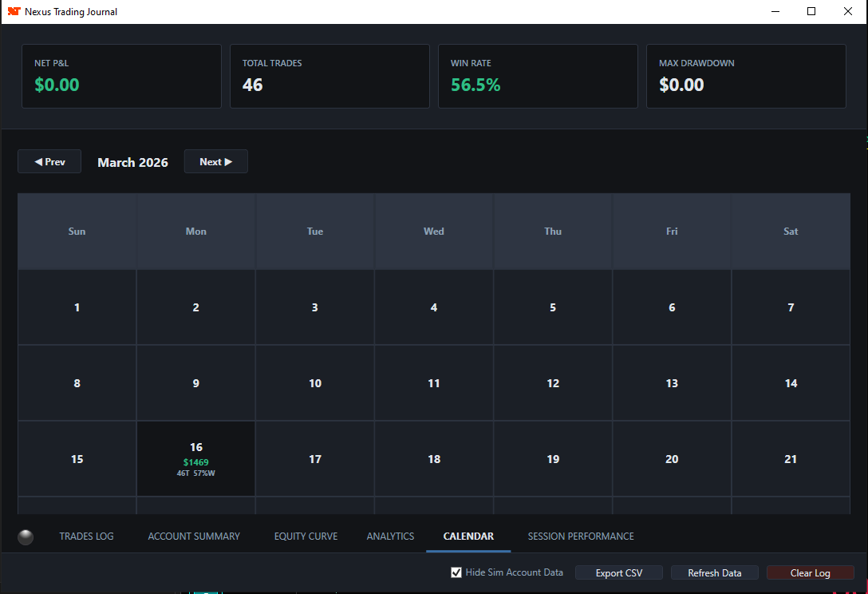Click the WIN RATE card showing 56.5%
Image resolution: width=868 pixels, height=594 pixels.
coord(538,76)
